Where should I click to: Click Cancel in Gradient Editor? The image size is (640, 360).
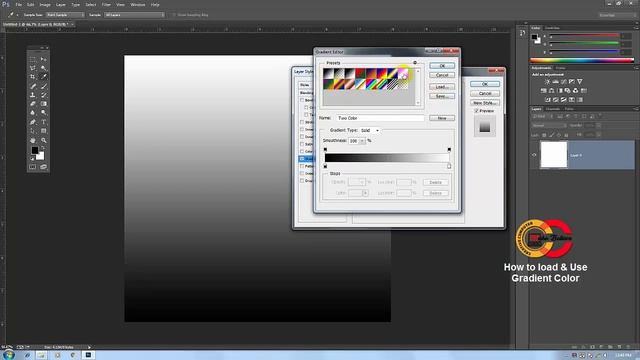(442, 75)
